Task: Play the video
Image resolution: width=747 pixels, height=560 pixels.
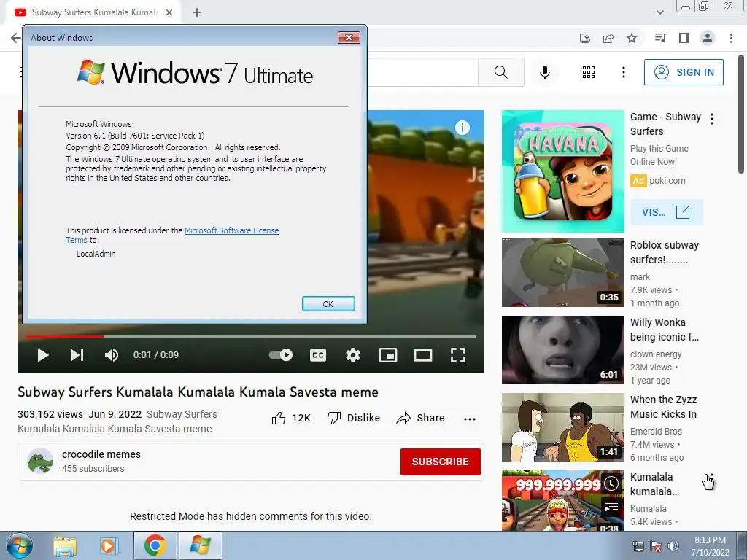Action: click(43, 355)
